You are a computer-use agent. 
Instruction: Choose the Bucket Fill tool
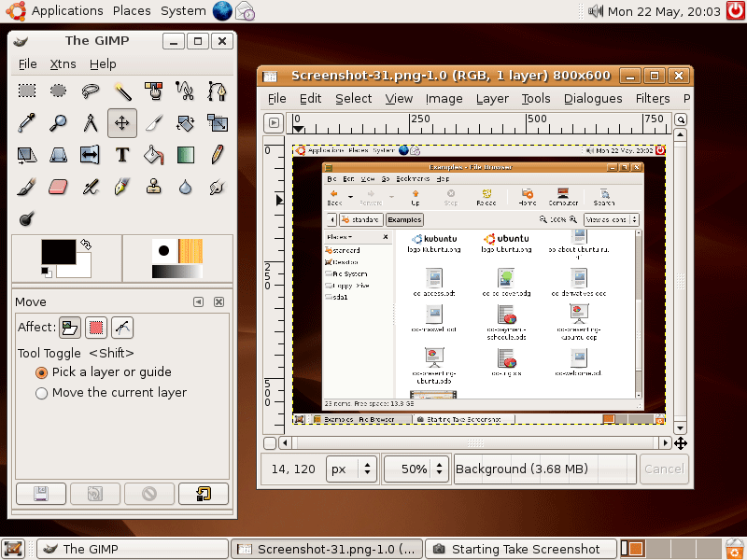tap(154, 154)
